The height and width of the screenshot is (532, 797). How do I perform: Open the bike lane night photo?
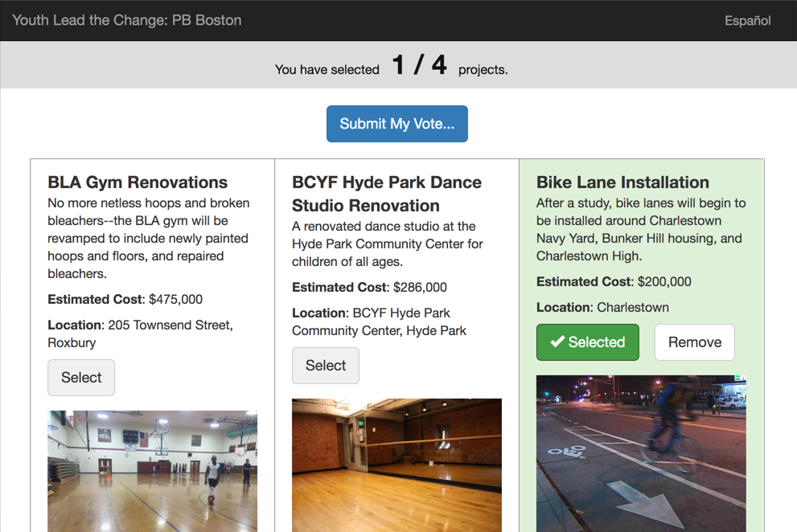640,452
